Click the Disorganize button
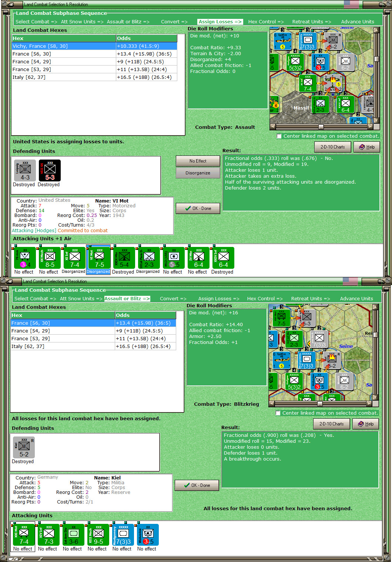The width and height of the screenshot is (392, 562). (x=198, y=173)
